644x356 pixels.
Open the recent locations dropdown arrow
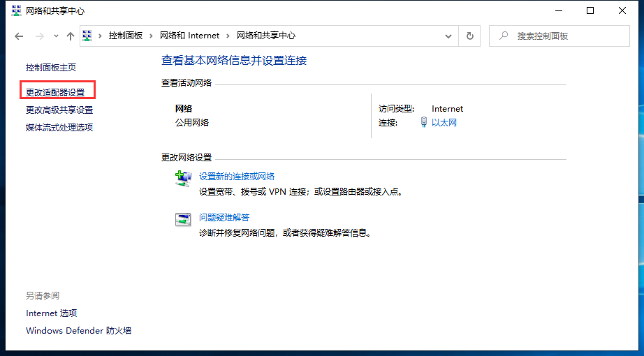tap(56, 36)
